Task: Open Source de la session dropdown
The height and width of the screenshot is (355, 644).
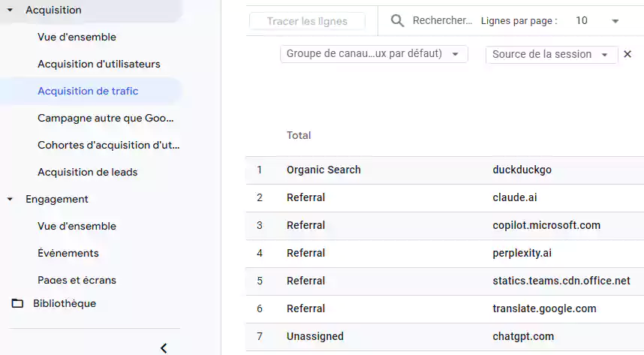Action: 552,54
